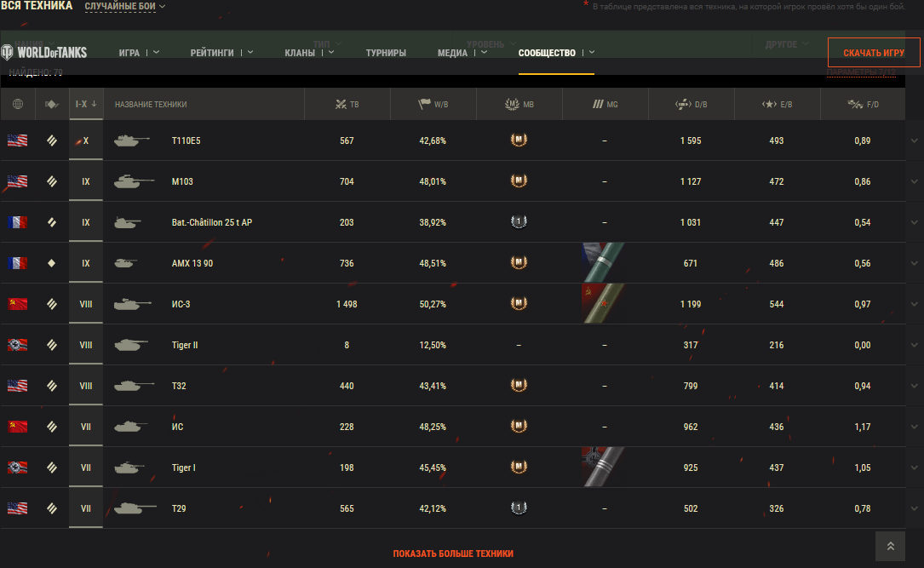Go to the Турниры page
This screenshot has height=568, width=924.
point(386,53)
